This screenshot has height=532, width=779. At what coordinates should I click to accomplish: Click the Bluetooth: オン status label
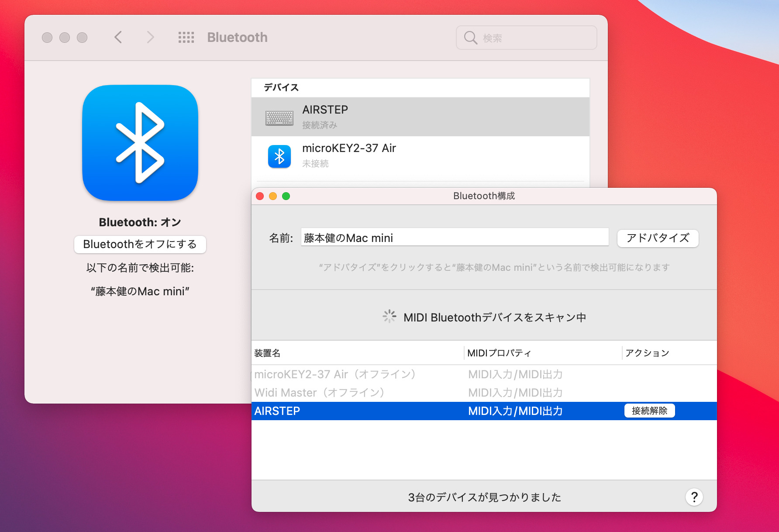click(x=140, y=222)
